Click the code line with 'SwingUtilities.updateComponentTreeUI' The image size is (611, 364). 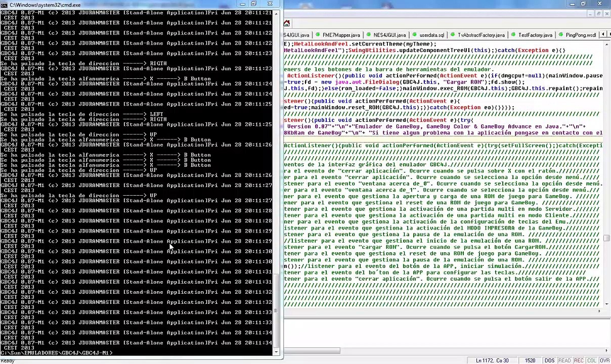tap(424, 51)
